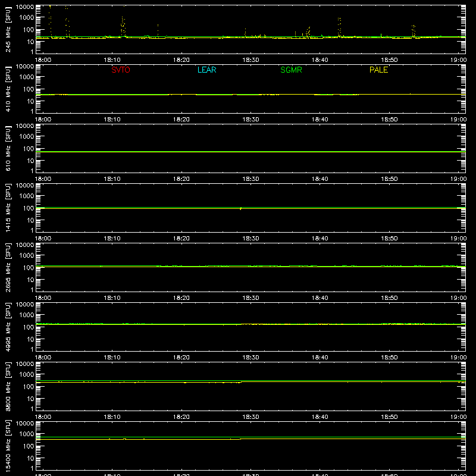Click the 18:20 time label under 2695 MHz plot
The width and height of the screenshot is (476, 476).
coord(181,298)
